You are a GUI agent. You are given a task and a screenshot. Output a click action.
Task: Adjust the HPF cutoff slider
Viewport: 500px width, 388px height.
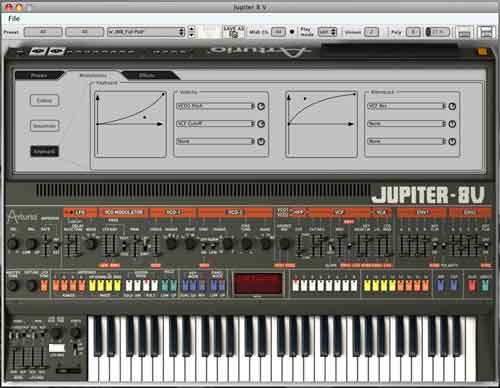[x=300, y=245]
